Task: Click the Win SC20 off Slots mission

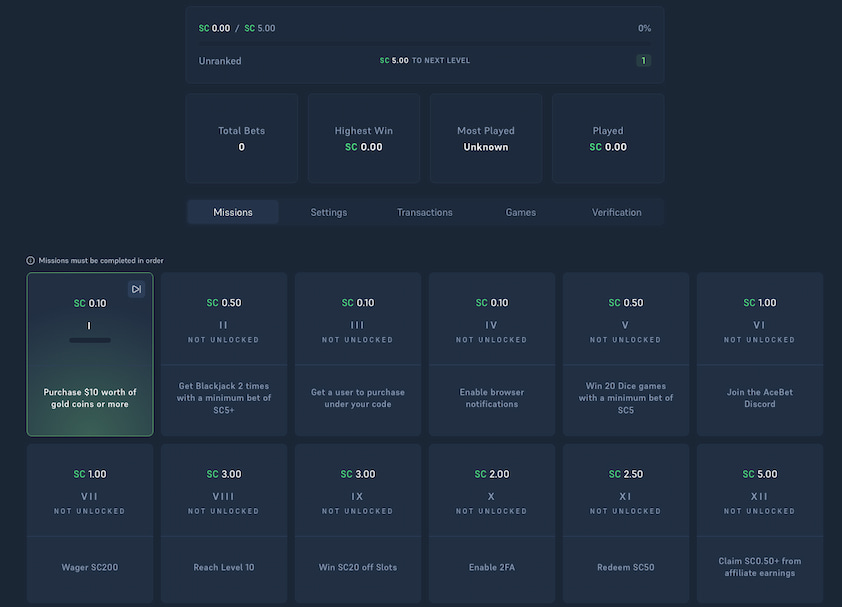Action: (357, 524)
